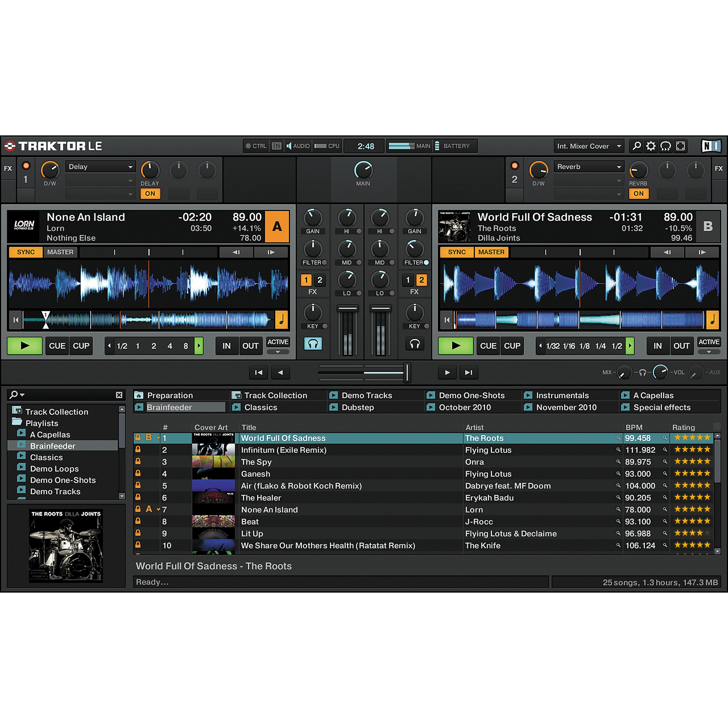Open Traktor preferences via the gear icon

(651, 146)
